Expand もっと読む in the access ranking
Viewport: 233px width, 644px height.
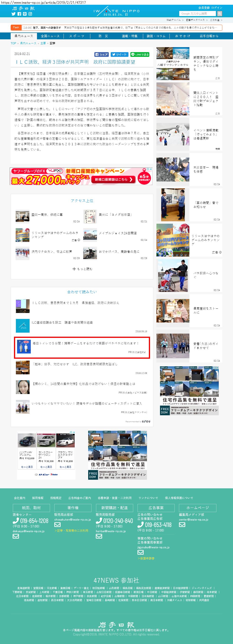click(x=82, y=269)
